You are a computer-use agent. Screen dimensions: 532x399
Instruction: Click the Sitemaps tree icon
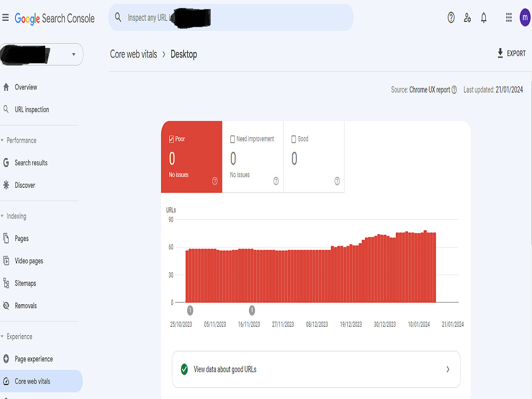pos(6,283)
